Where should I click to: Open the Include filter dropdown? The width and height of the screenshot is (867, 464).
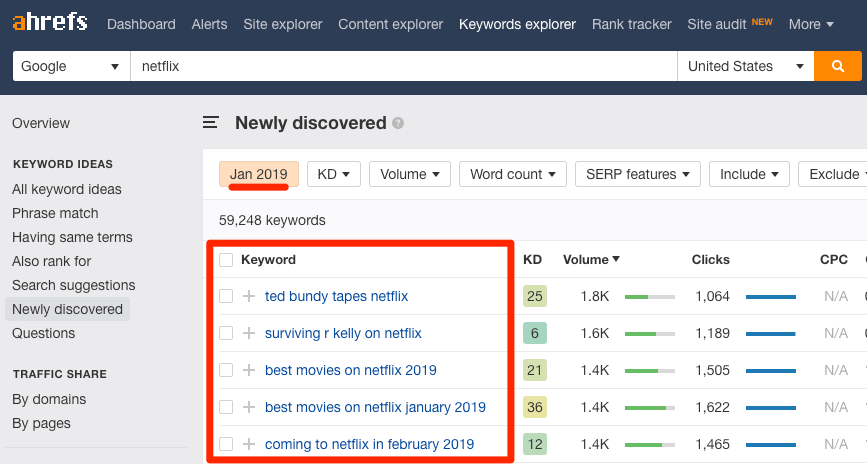click(749, 174)
